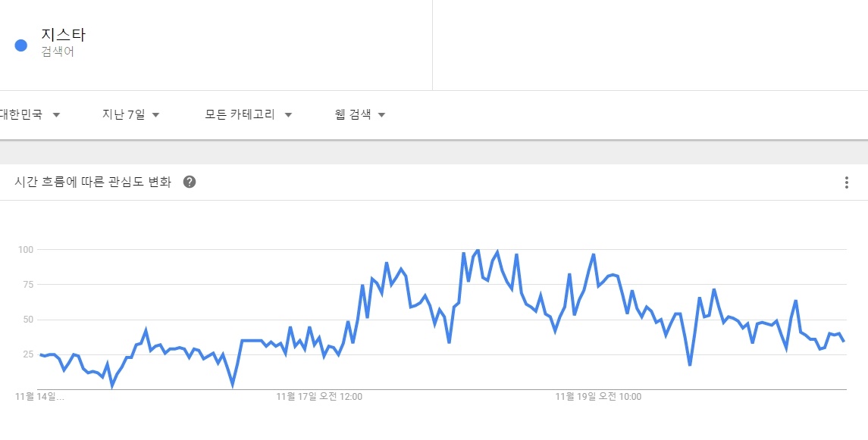Click the rightmost end of the trend line

[x=844, y=341]
